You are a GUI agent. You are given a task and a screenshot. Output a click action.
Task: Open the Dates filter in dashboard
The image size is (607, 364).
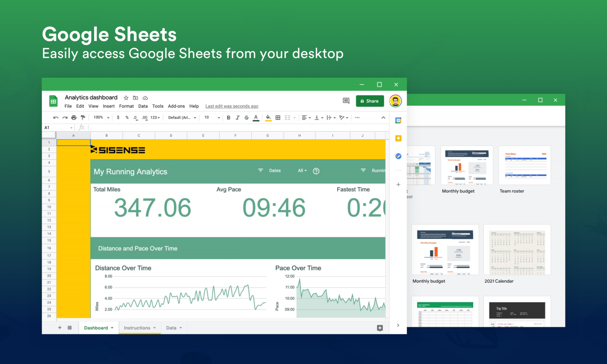[270, 171]
